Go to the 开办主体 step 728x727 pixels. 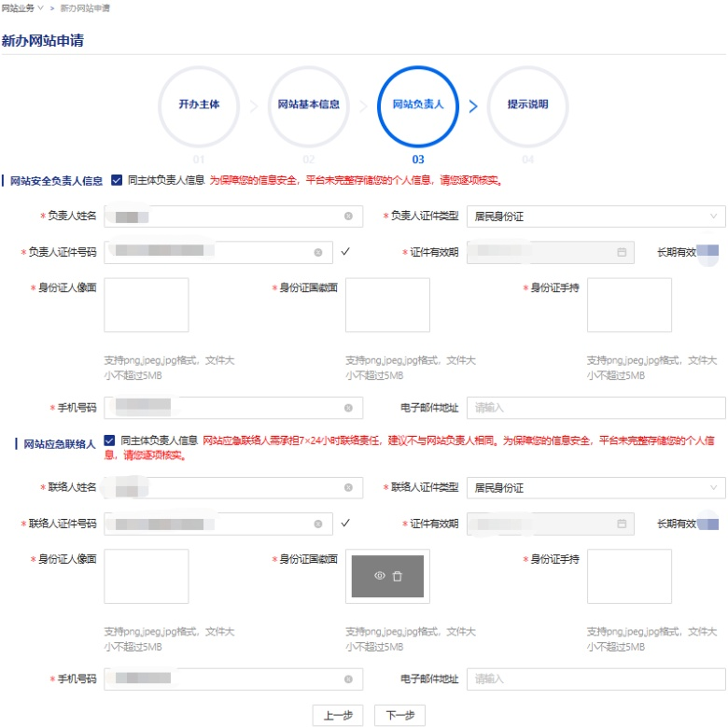199,105
